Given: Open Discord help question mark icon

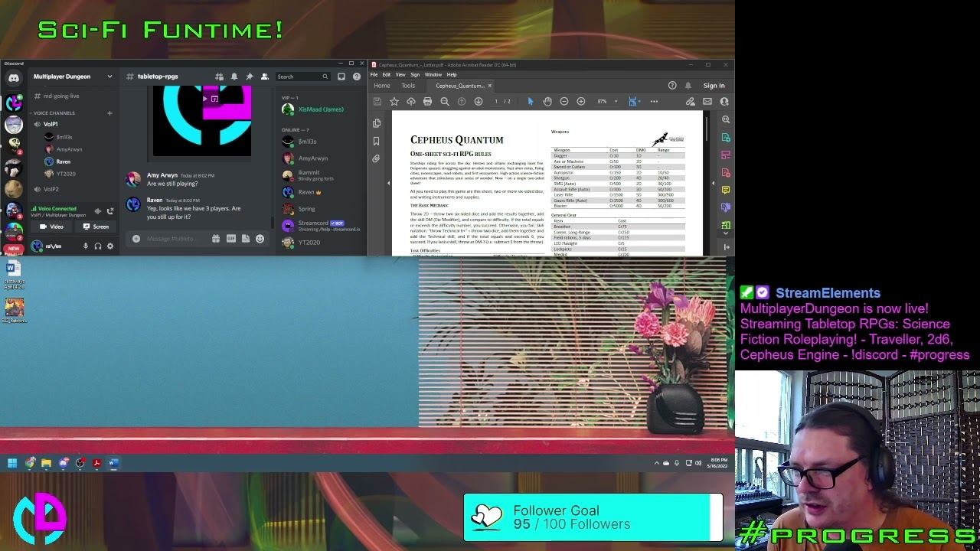Looking at the screenshot, I should coord(357,77).
